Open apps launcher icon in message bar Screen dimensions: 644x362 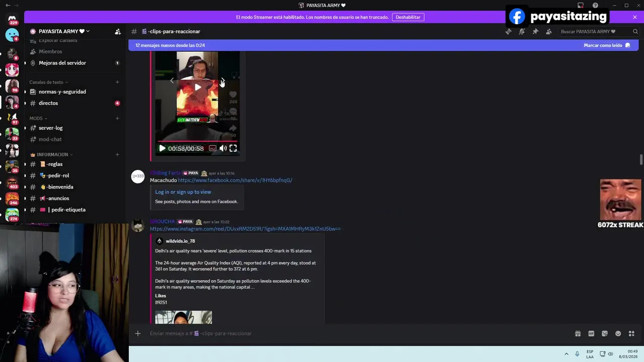point(632,333)
